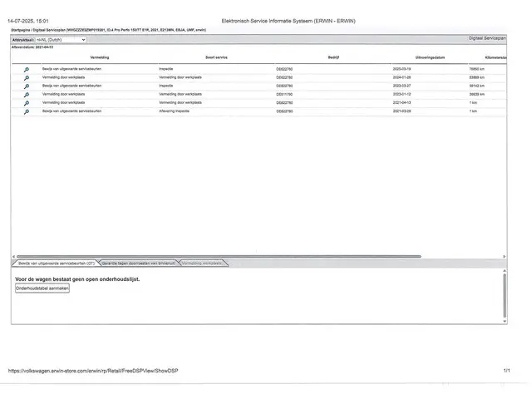
Task: Click the Elektronisch Service Informatie Systeem page title
Action: (288, 21)
